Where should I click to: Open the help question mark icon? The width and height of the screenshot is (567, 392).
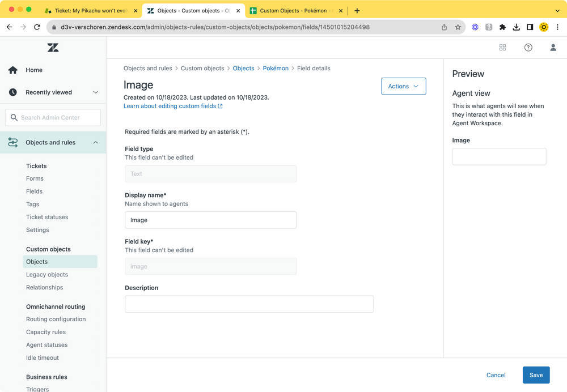528,48
